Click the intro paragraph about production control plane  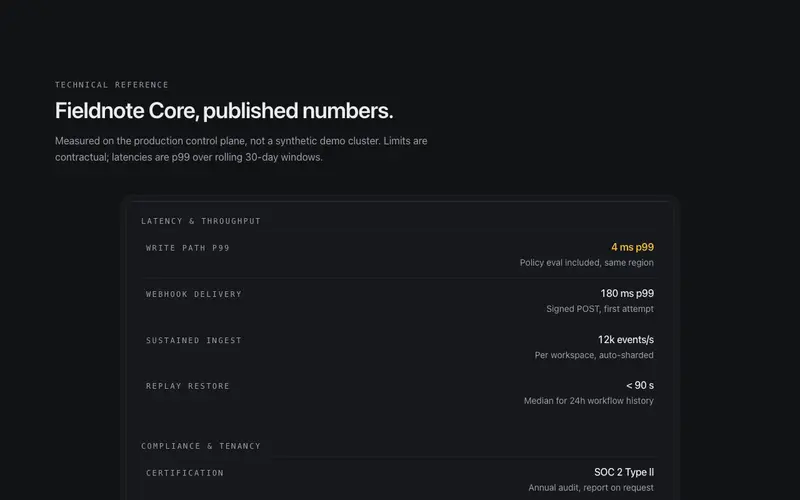(x=241, y=149)
